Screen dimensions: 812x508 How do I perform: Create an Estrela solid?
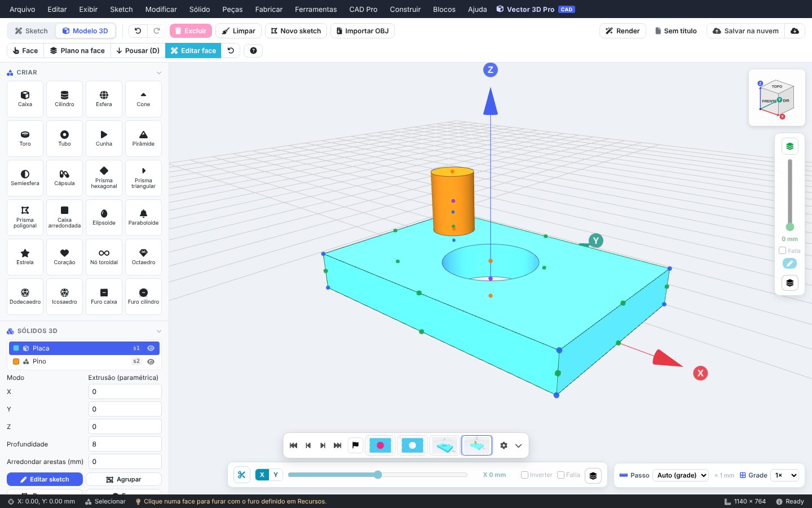25,257
